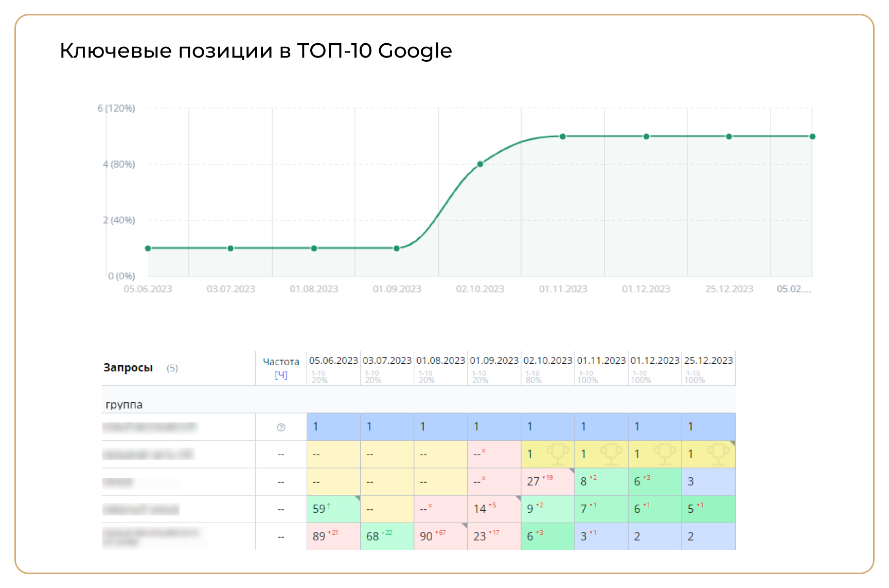Select the Запросы column header

coord(128,367)
